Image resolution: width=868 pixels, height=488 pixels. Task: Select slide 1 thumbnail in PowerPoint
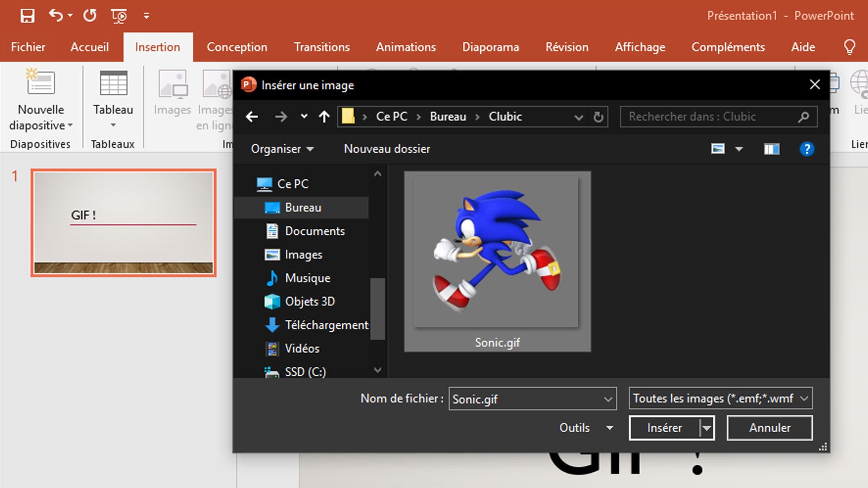[124, 222]
